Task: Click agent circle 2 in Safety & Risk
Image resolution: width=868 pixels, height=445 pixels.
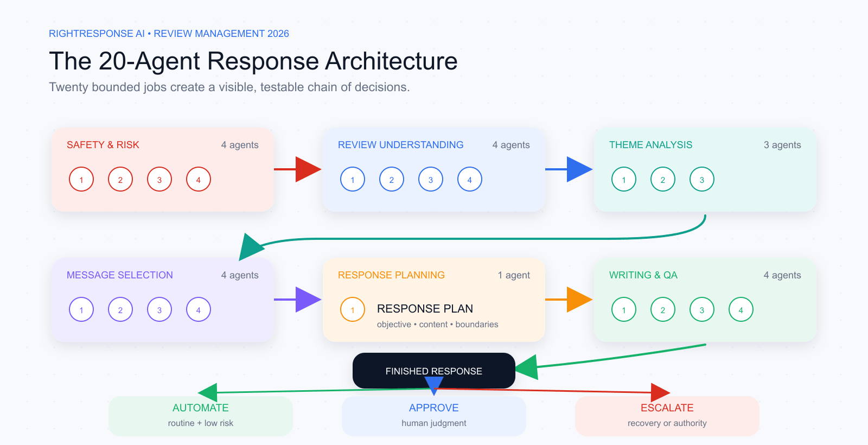Action: (x=120, y=180)
